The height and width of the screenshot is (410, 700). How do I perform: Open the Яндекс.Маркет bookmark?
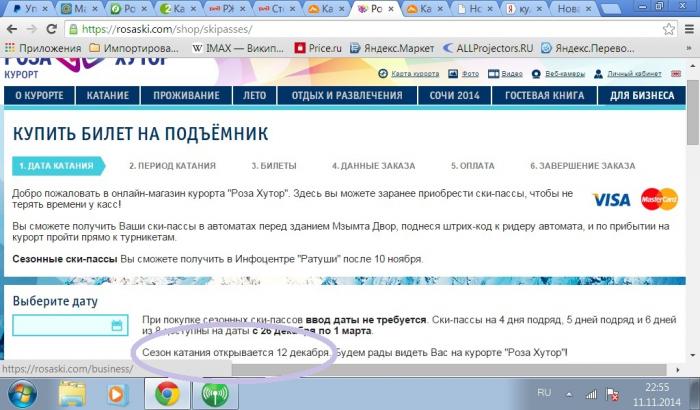pos(392,48)
